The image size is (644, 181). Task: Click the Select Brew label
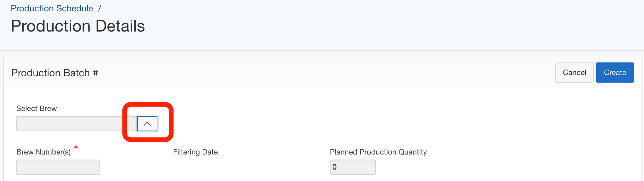[37, 108]
